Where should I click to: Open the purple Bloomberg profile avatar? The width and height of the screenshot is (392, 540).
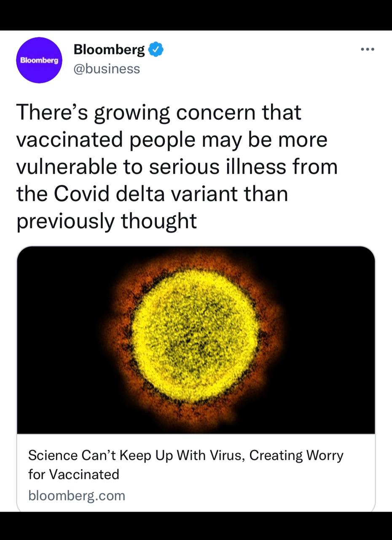[x=39, y=60]
